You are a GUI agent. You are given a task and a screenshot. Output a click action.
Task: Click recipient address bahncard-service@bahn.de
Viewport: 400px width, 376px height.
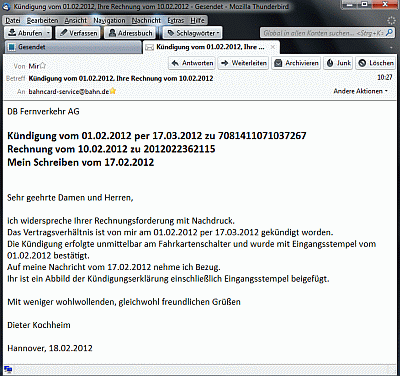click(69, 91)
